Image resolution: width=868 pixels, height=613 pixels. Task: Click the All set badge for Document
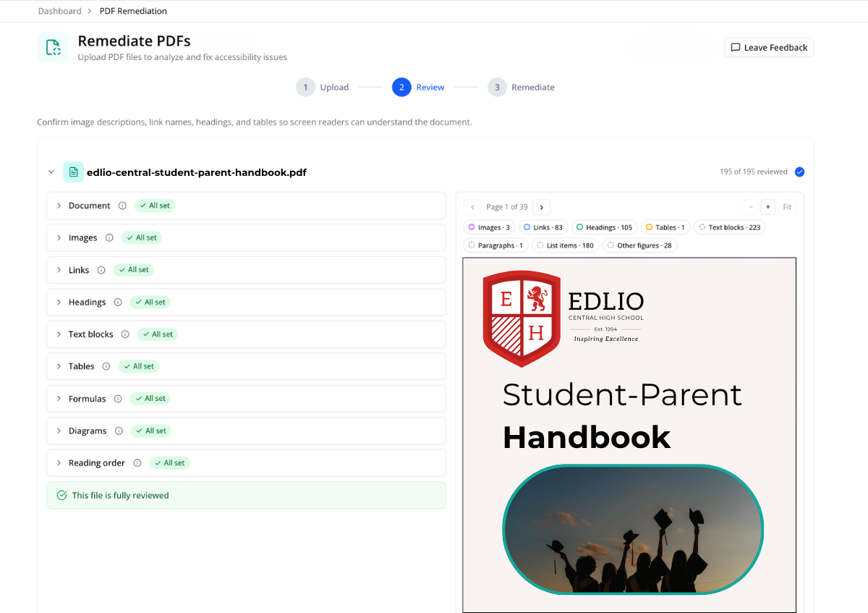(155, 206)
